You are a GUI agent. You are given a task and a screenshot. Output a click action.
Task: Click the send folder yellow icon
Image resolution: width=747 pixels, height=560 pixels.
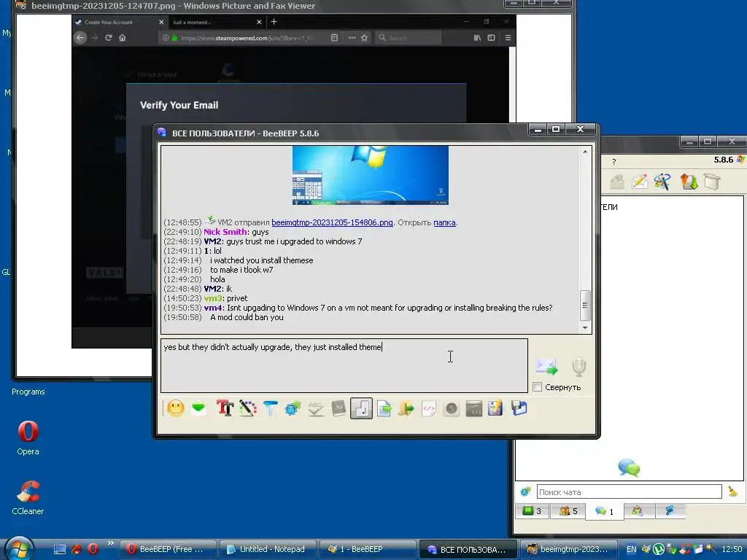[406, 408]
